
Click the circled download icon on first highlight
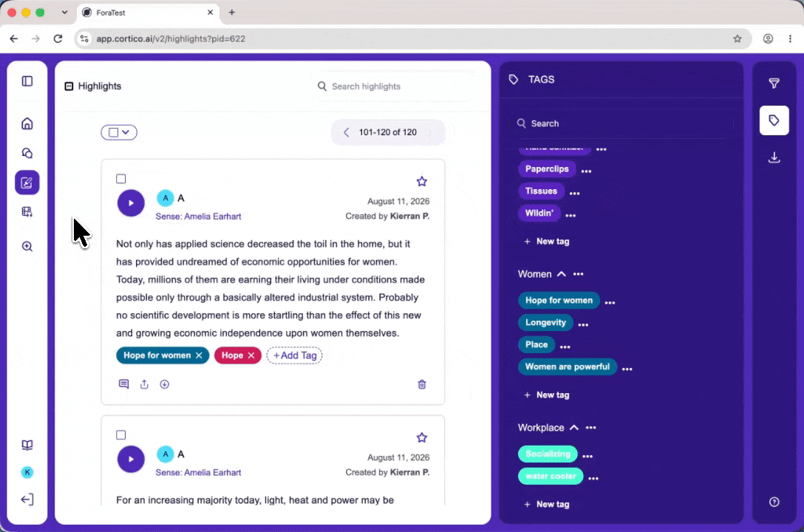point(165,384)
